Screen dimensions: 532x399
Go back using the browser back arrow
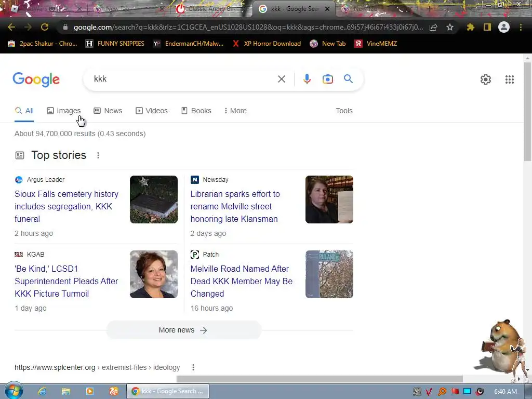[x=11, y=27]
